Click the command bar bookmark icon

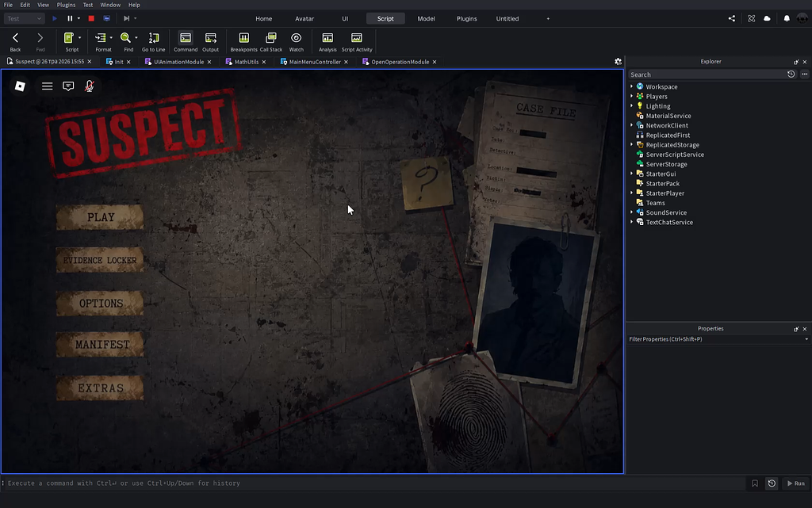pyautogui.click(x=755, y=483)
